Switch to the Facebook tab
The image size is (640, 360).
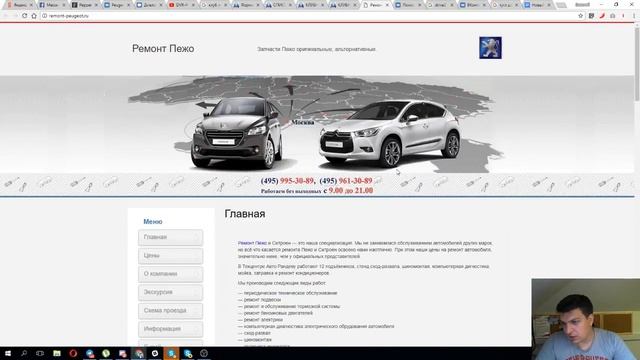[x=51, y=5]
